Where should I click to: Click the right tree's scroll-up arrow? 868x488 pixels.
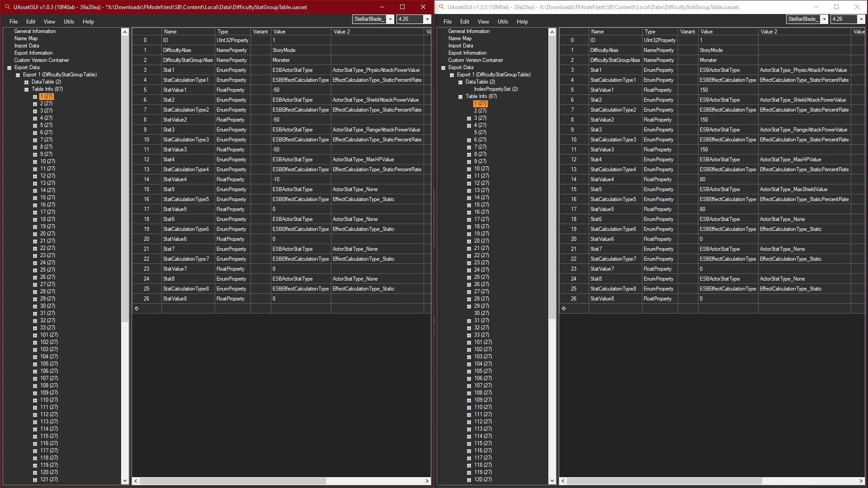[552, 32]
